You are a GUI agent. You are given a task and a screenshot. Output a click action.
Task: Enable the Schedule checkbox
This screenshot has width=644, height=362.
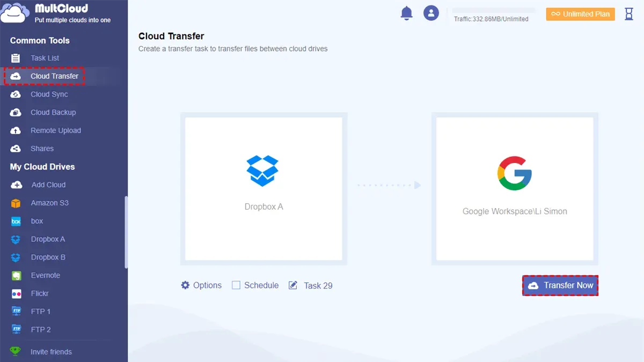tap(236, 285)
